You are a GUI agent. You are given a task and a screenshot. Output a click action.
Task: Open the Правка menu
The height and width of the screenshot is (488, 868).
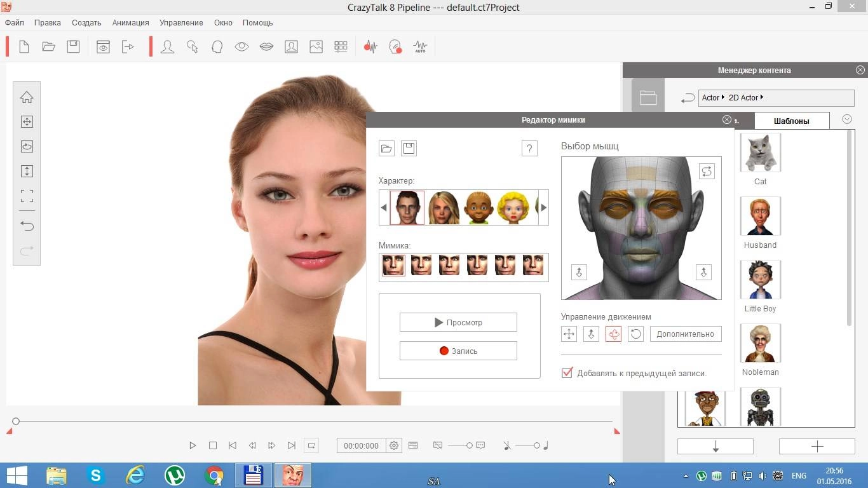pos(48,23)
